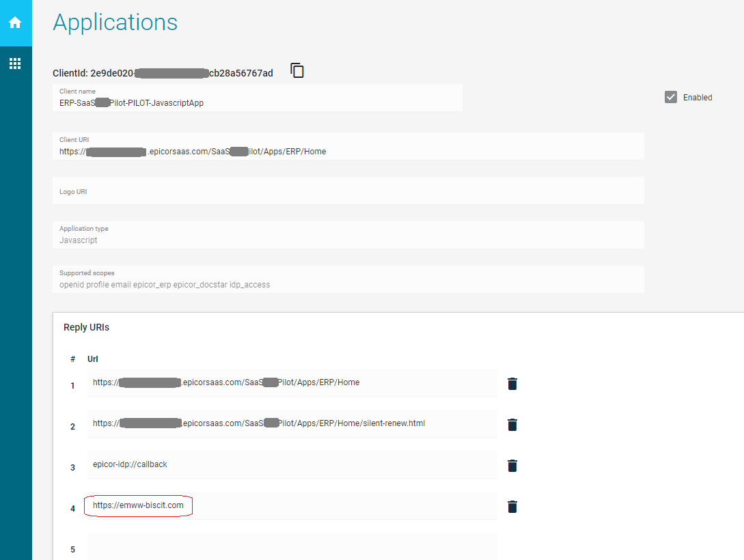
Task: Go to the Home icon in sidebar
Action: (x=15, y=23)
